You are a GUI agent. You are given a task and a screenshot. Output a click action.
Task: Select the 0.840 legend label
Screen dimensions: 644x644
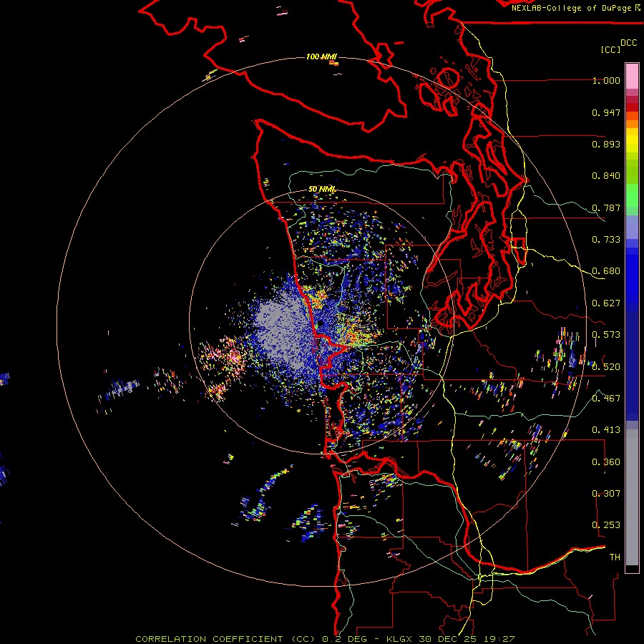coord(606,176)
